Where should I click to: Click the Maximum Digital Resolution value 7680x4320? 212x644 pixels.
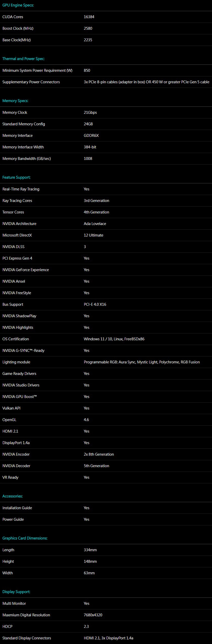pyautogui.click(x=93, y=615)
